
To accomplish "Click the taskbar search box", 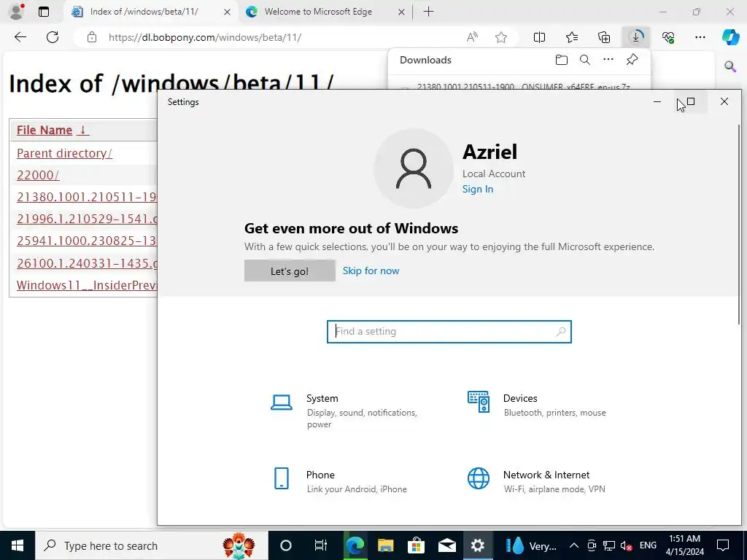I will tap(152, 545).
